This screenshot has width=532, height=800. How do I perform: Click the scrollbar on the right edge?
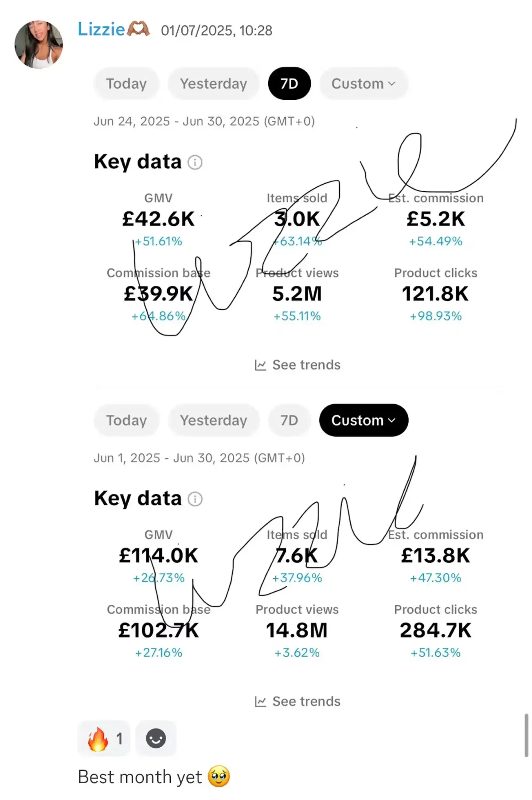tap(526, 735)
